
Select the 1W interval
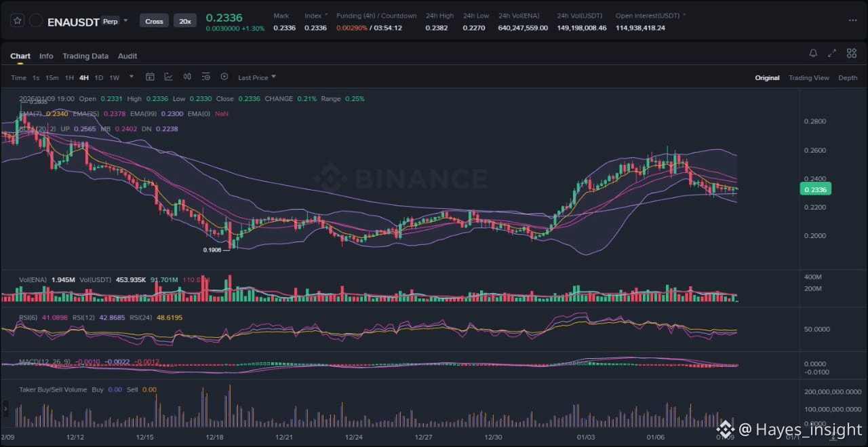pos(114,78)
